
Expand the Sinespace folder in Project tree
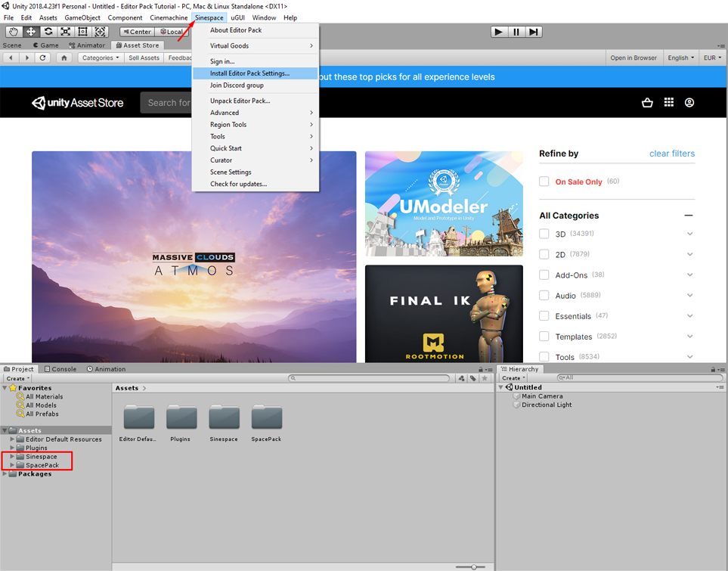pyautogui.click(x=12, y=457)
